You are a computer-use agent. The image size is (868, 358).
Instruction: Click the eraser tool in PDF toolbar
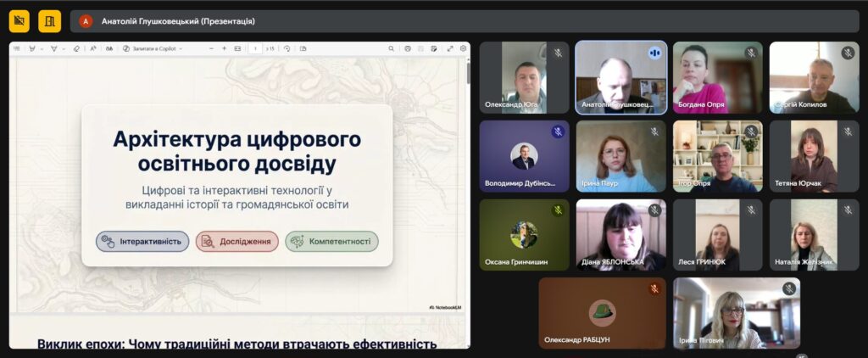pos(76,49)
